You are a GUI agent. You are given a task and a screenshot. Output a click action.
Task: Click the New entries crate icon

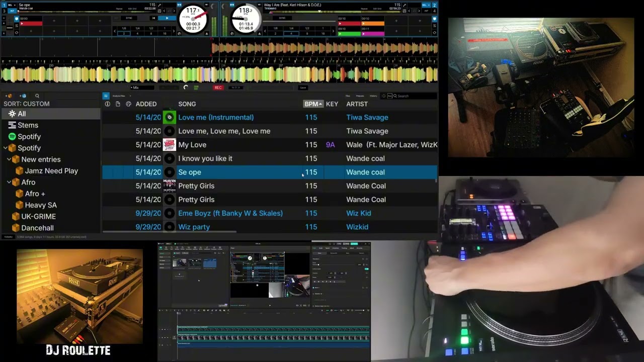(16, 159)
